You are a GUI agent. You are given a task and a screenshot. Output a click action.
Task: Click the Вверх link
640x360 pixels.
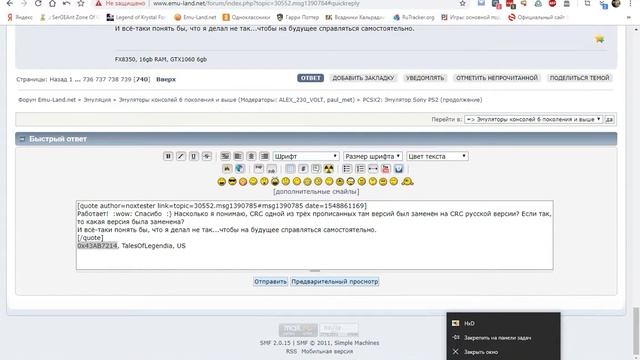(166, 79)
